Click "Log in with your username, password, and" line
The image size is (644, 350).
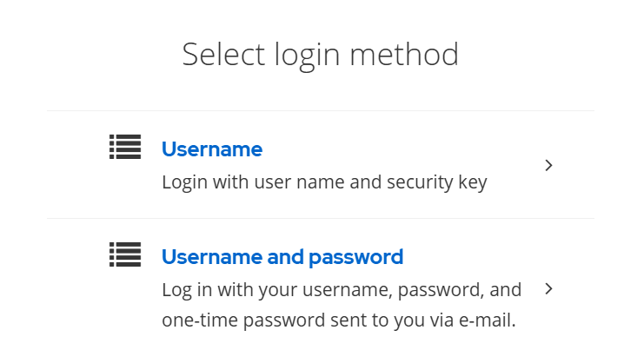[x=342, y=290]
